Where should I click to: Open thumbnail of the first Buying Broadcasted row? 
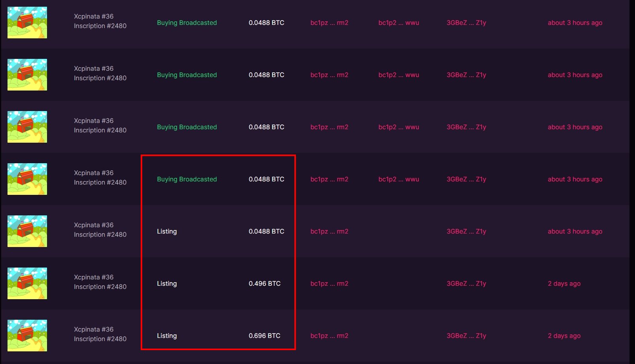(27, 23)
